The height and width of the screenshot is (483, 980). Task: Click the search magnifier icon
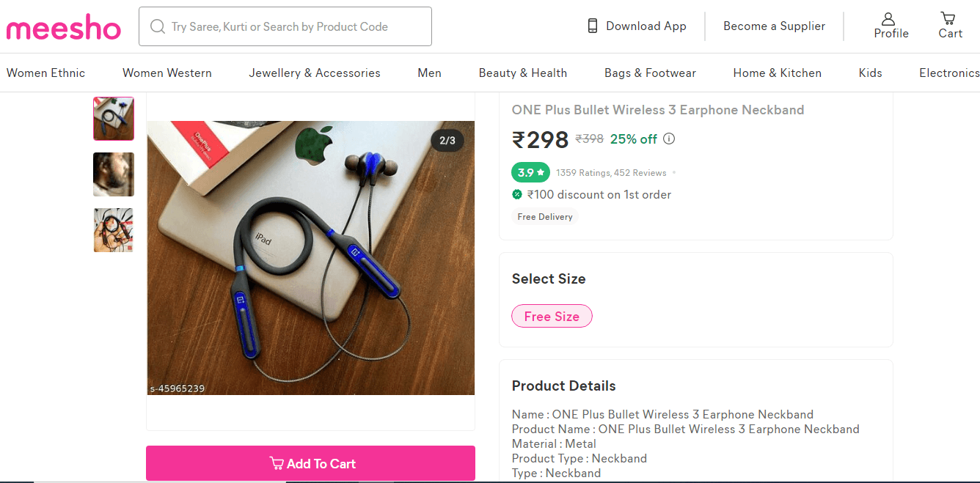[157, 26]
